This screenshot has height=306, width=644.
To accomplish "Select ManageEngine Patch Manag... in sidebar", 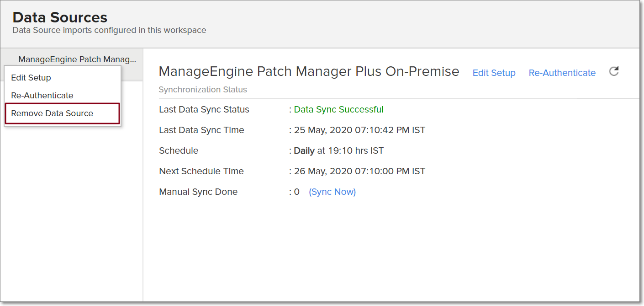I will [x=77, y=59].
